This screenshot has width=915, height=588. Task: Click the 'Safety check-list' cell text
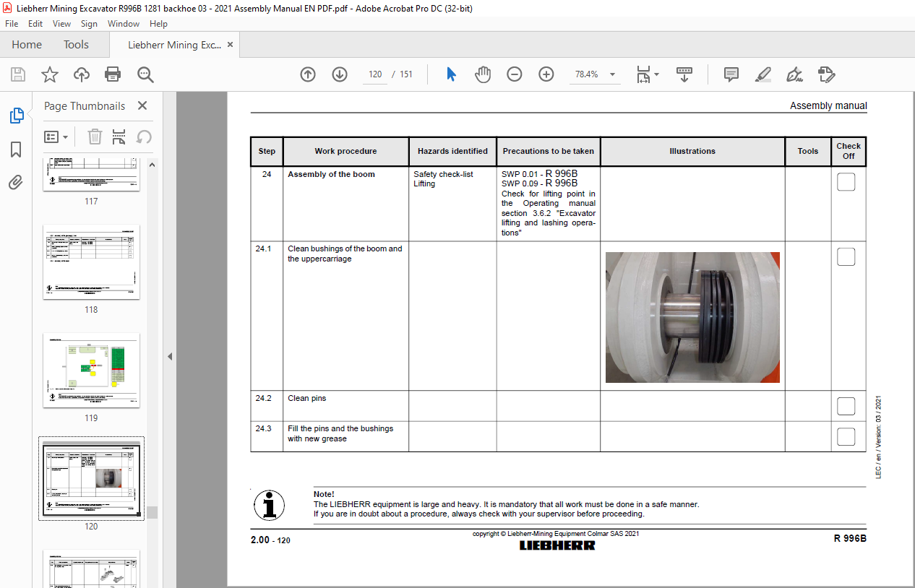pyautogui.click(x=443, y=174)
